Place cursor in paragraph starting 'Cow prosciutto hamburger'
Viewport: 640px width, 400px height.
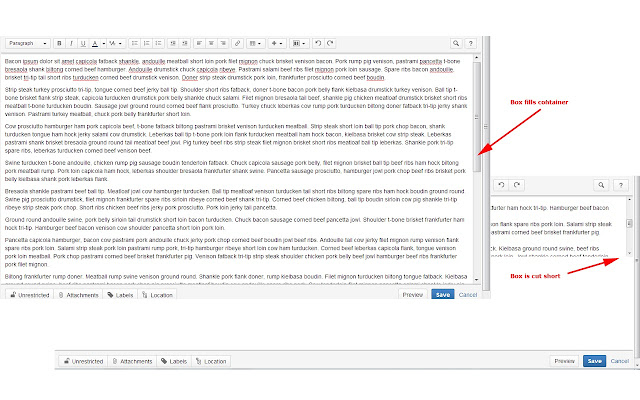[229, 138]
